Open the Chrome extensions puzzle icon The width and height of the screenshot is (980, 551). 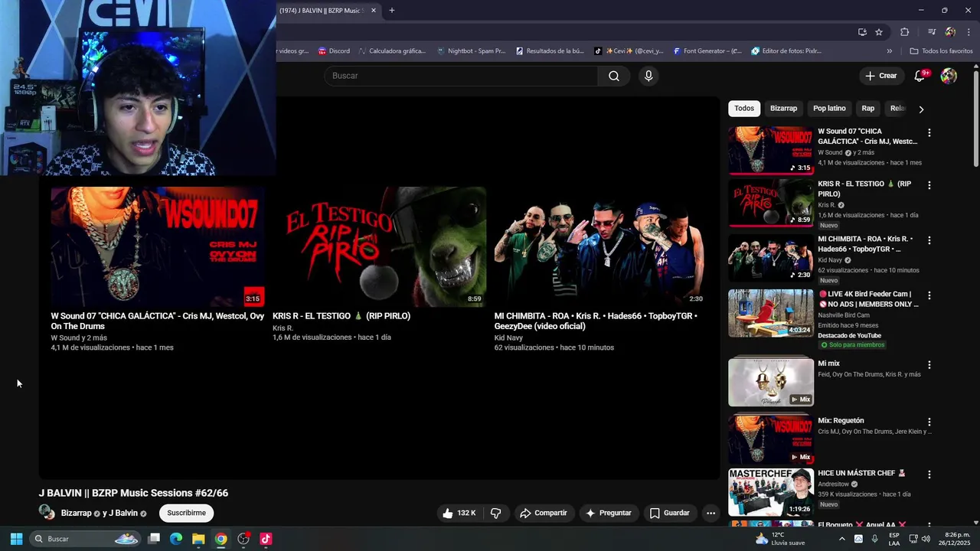pos(904,32)
